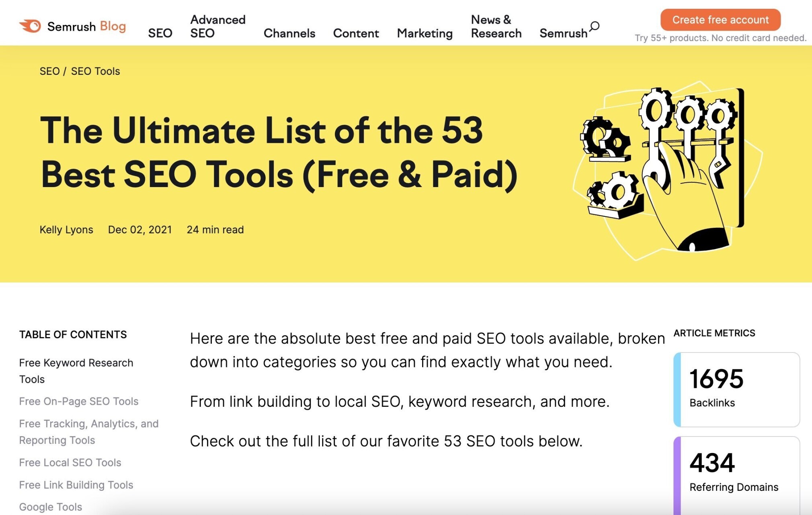Select Channels in the navigation bar
The image size is (812, 515).
point(289,33)
